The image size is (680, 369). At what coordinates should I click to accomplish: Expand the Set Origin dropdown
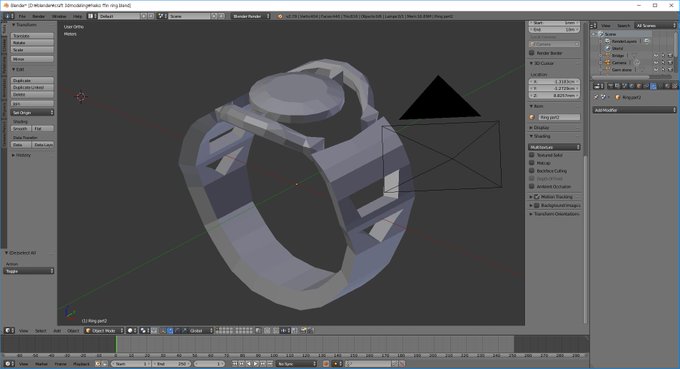coord(33,112)
